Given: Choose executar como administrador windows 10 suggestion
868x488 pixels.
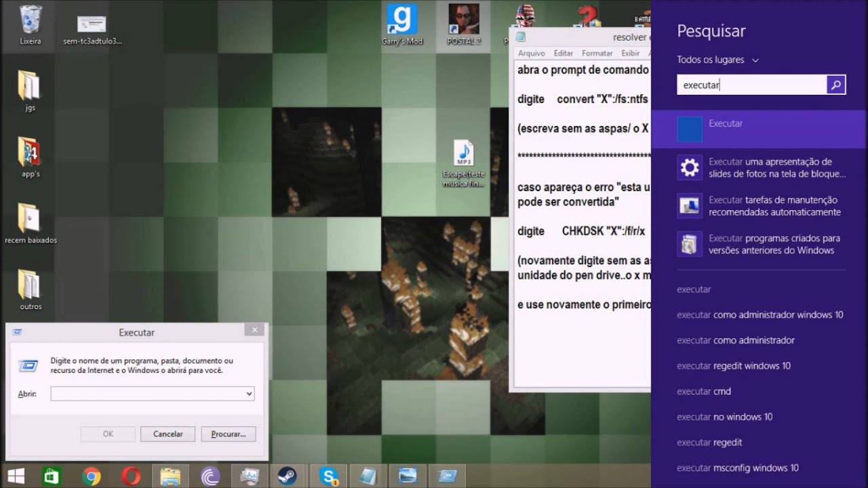Looking at the screenshot, I should click(x=759, y=315).
